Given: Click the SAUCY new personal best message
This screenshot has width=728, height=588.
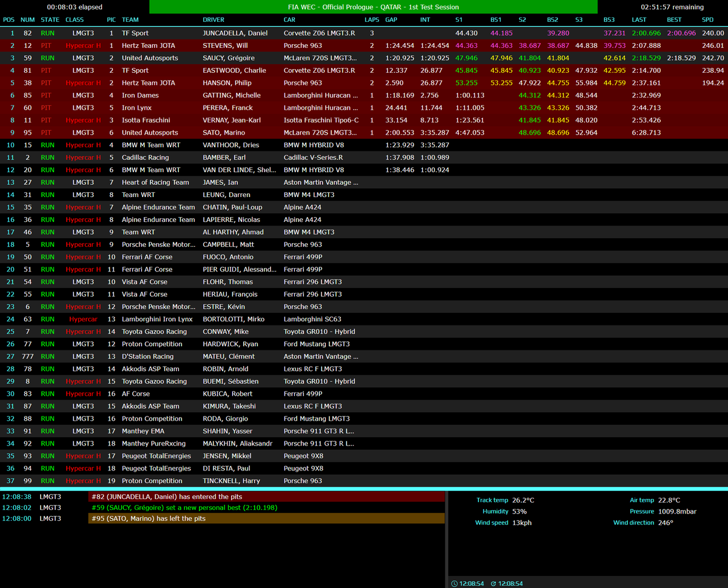Looking at the screenshot, I should [266, 507].
